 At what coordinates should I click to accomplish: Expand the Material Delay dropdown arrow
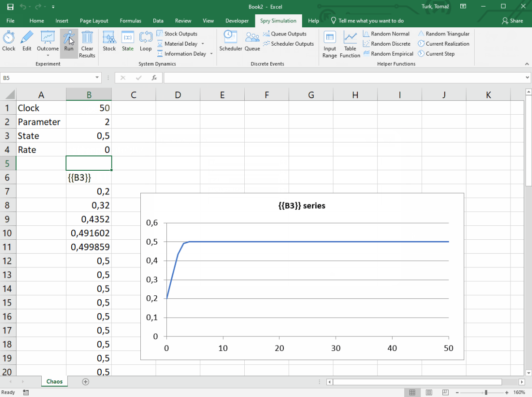coord(203,44)
